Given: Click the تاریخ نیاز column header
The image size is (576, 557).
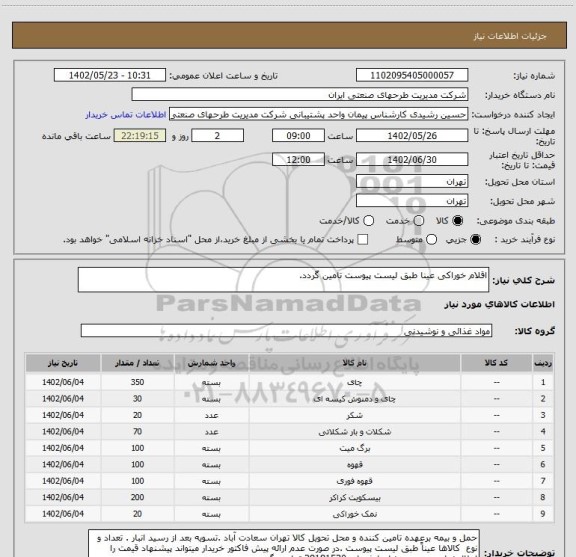Looking at the screenshot, I should [63, 363].
